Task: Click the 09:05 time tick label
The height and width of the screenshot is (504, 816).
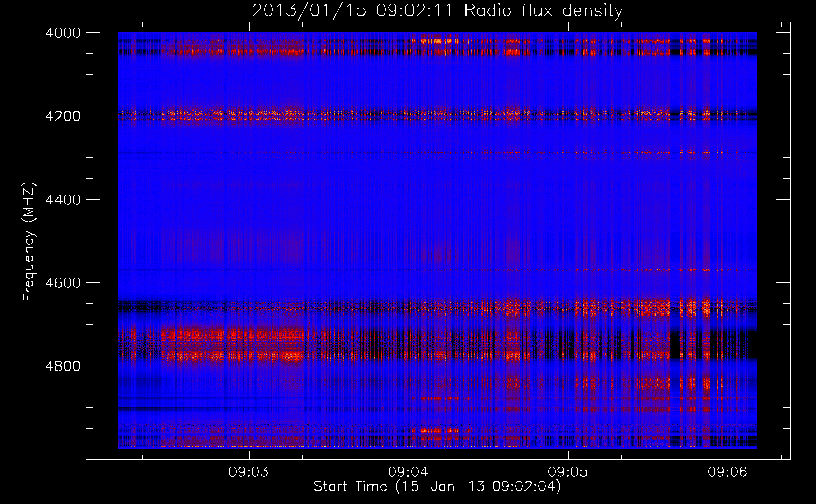Action: [x=568, y=472]
